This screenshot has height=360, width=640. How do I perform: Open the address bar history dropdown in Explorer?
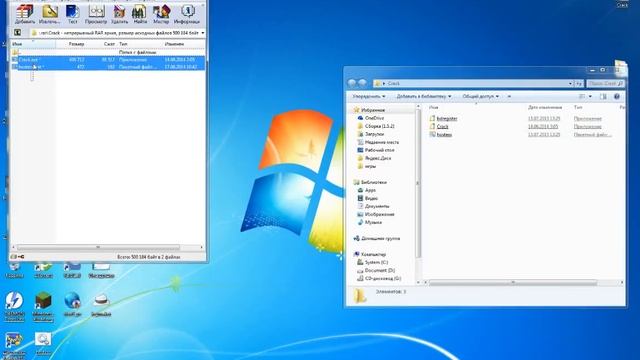coord(570,83)
